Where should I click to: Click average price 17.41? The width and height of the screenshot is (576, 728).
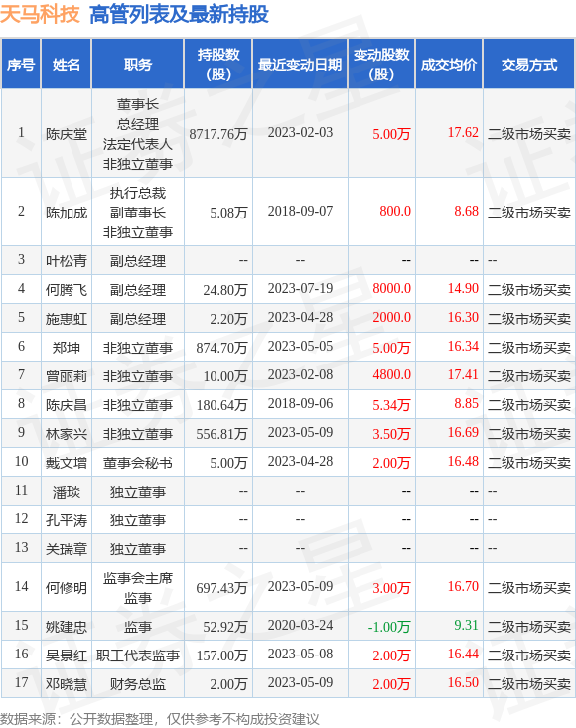tap(463, 374)
